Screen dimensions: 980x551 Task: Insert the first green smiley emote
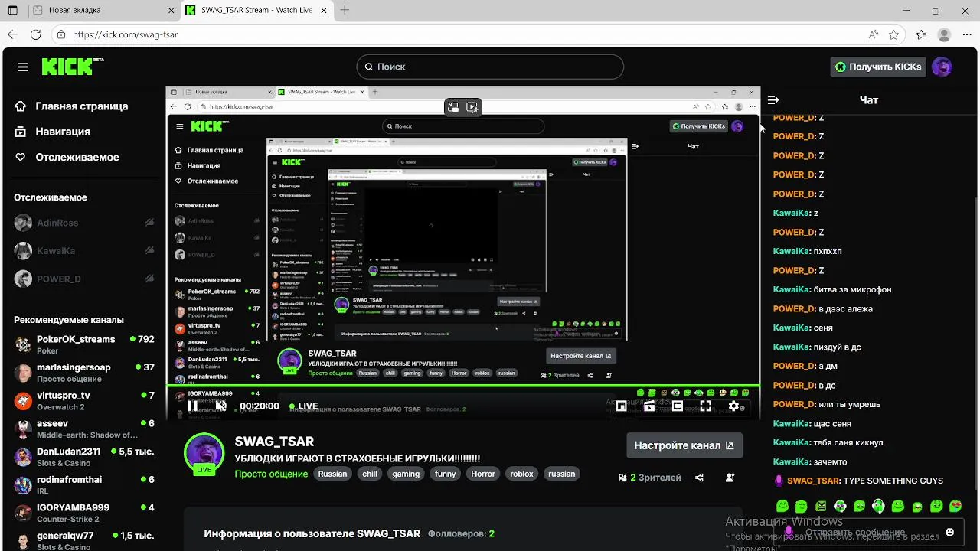tap(782, 506)
